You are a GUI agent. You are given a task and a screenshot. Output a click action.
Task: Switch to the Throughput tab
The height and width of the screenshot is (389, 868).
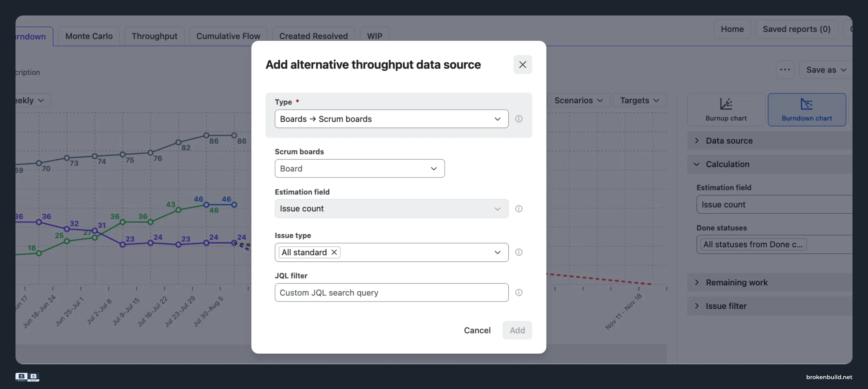[x=154, y=36]
